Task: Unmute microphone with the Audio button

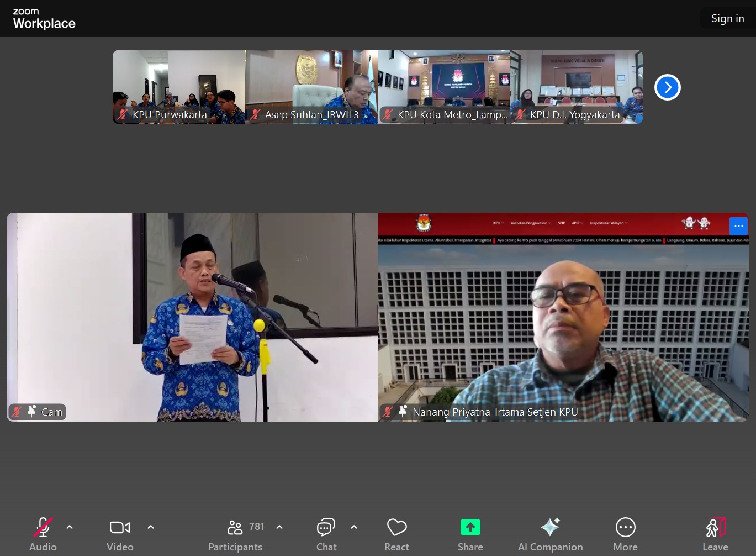Action: tap(43, 534)
